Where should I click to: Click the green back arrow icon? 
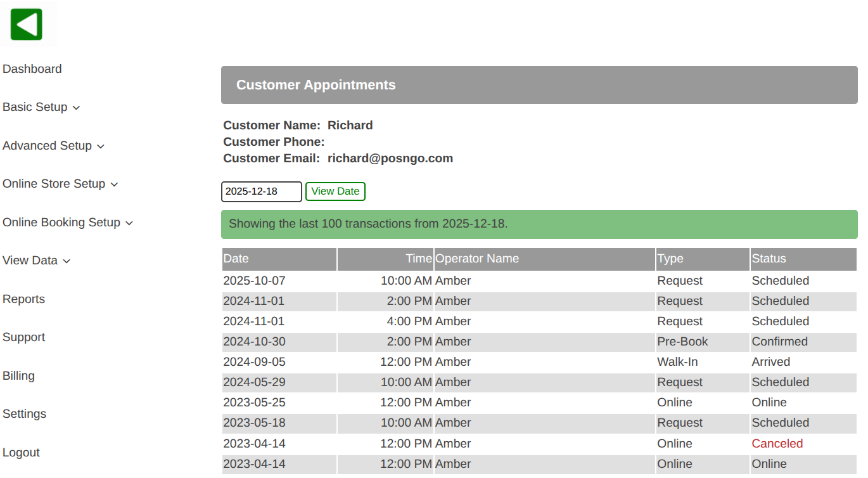coord(27,24)
